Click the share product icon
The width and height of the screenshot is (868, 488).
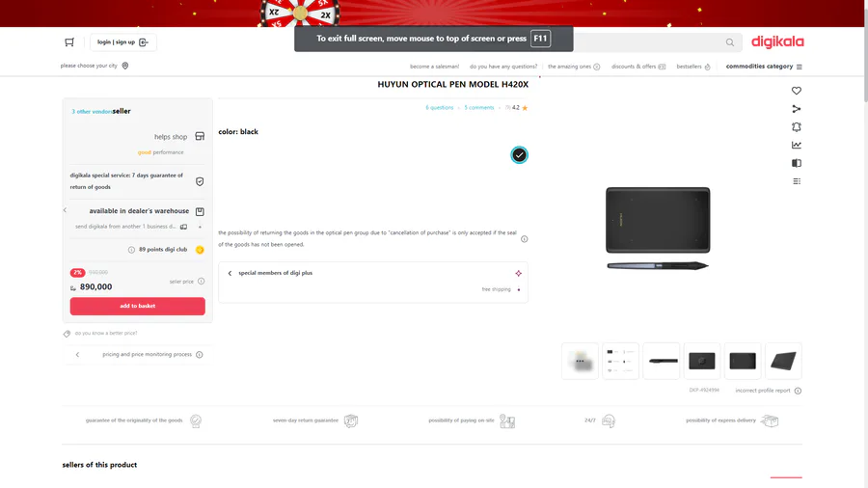click(x=796, y=109)
